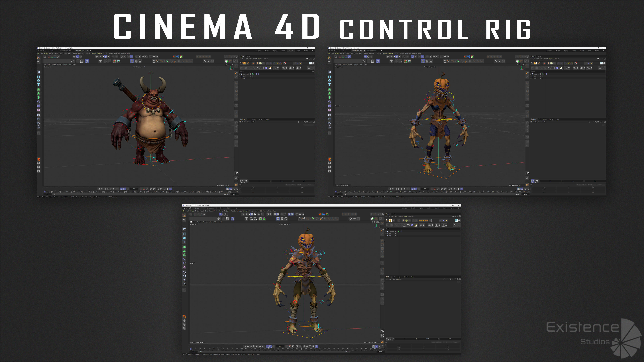Click the blue QR icon in DemonTroll window
This screenshot has height=362, width=644.
click(178, 56)
